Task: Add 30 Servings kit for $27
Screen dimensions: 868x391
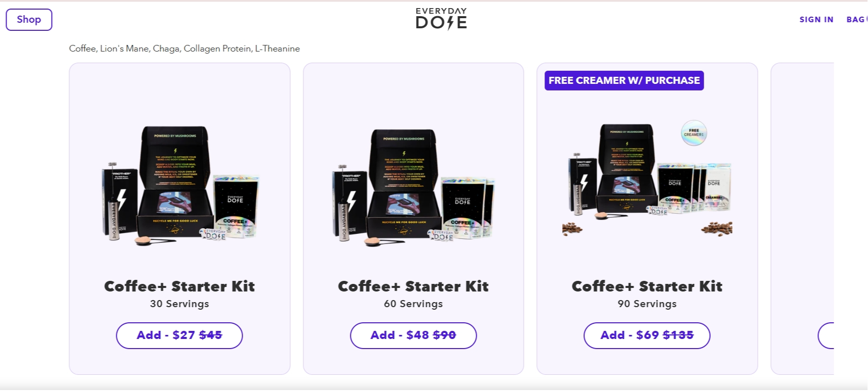Action: pyautogui.click(x=179, y=335)
